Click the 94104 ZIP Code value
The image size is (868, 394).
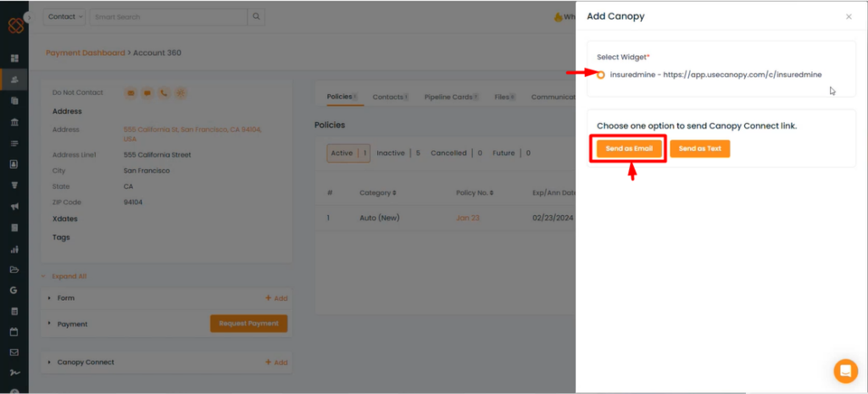[x=133, y=203]
